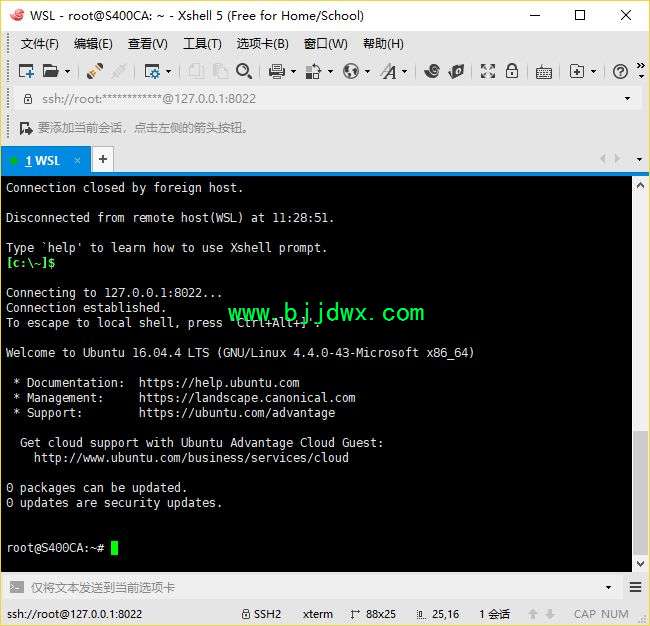Image resolution: width=650 pixels, height=626 pixels.
Task: Click the https://landscape.canonical.com text
Action: [247, 398]
